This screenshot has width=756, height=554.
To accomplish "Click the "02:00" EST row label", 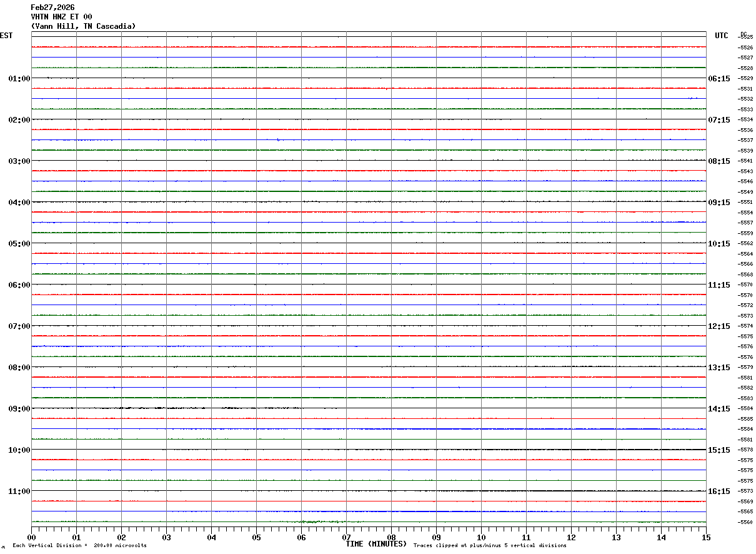I will [x=19, y=120].
